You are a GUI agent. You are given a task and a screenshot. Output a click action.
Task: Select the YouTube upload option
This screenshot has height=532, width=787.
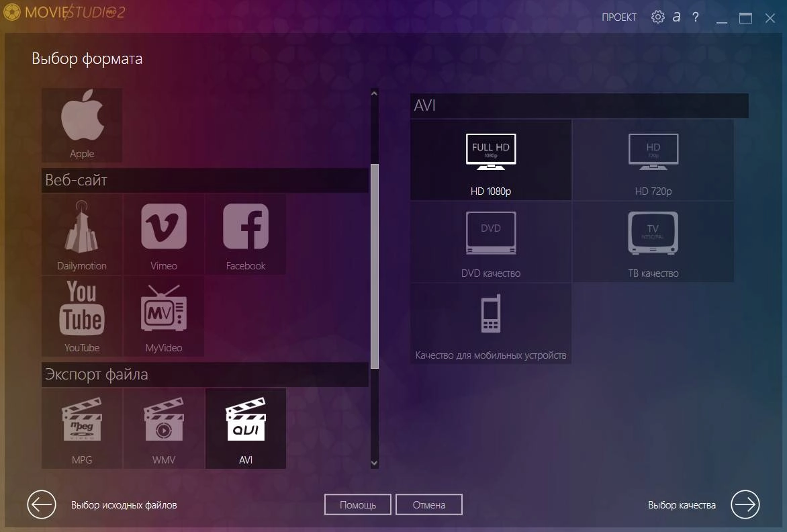pos(82,316)
